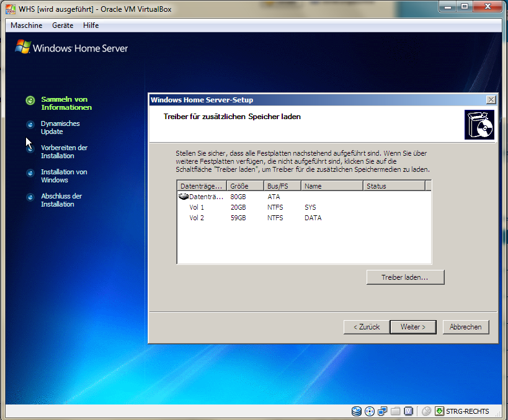Image resolution: width=508 pixels, height=420 pixels.
Task: Open the Maschine menu
Action: 26,25
